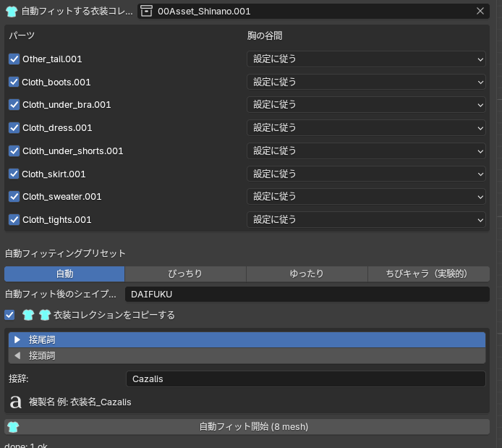The image size is (502, 448).
Task: Click the DAIFUKU shape key field
Action: (x=307, y=295)
